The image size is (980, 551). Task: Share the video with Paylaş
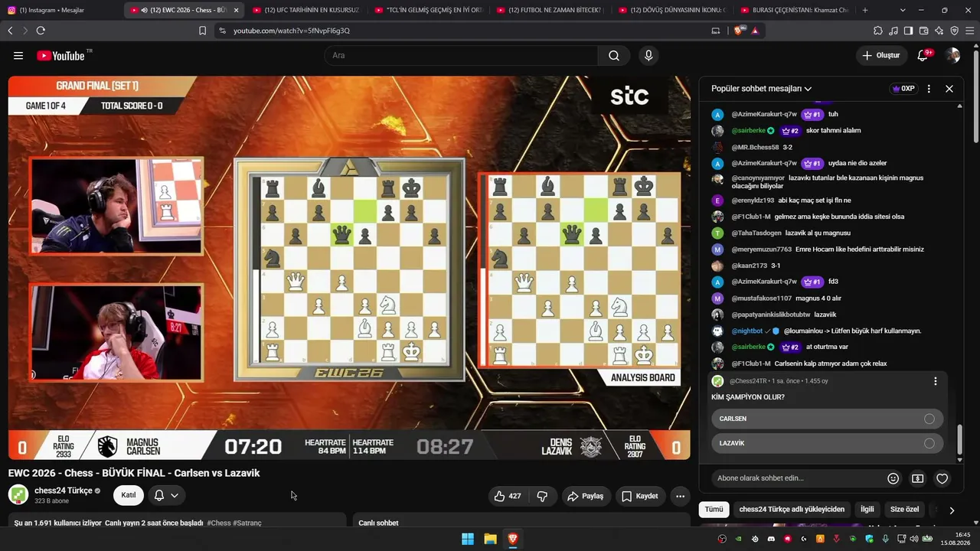[x=586, y=496]
